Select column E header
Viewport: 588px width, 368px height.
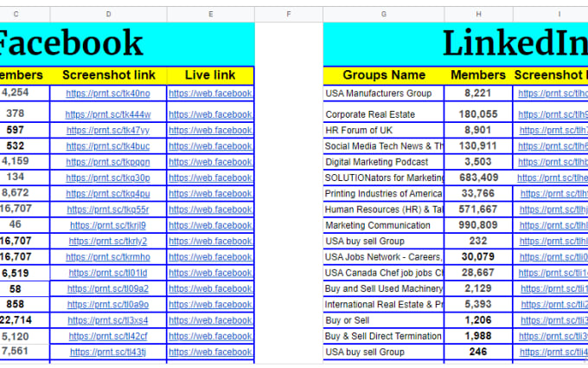(211, 14)
